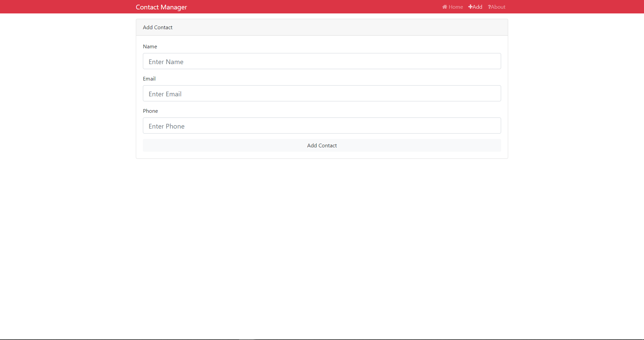Image resolution: width=644 pixels, height=340 pixels.
Task: Click the Email field label
Action: click(149, 79)
